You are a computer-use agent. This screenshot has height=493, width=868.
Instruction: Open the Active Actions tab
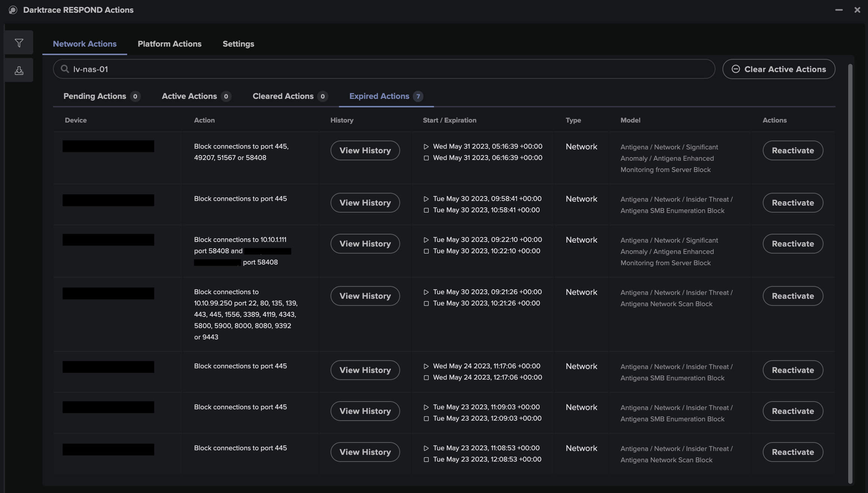(x=189, y=96)
